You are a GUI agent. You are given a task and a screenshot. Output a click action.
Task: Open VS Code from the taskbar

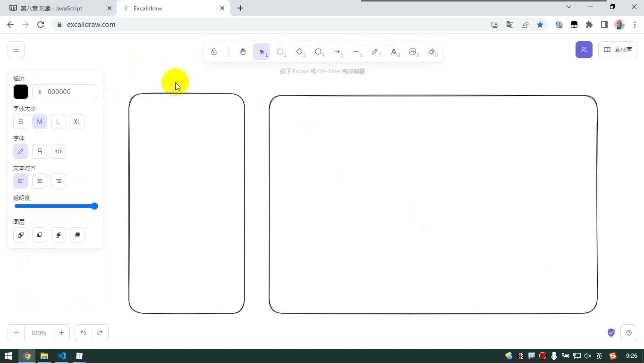[x=62, y=356]
